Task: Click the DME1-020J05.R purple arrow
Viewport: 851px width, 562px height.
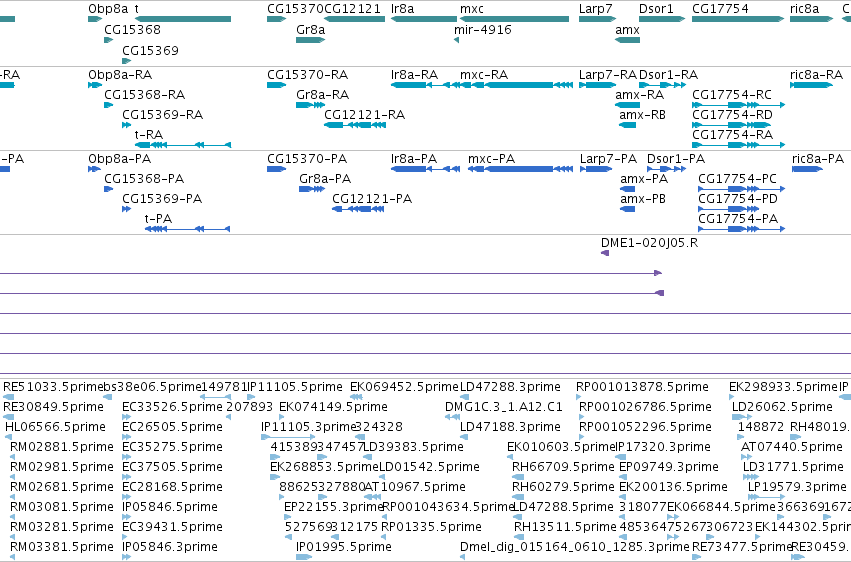Action: point(605,253)
